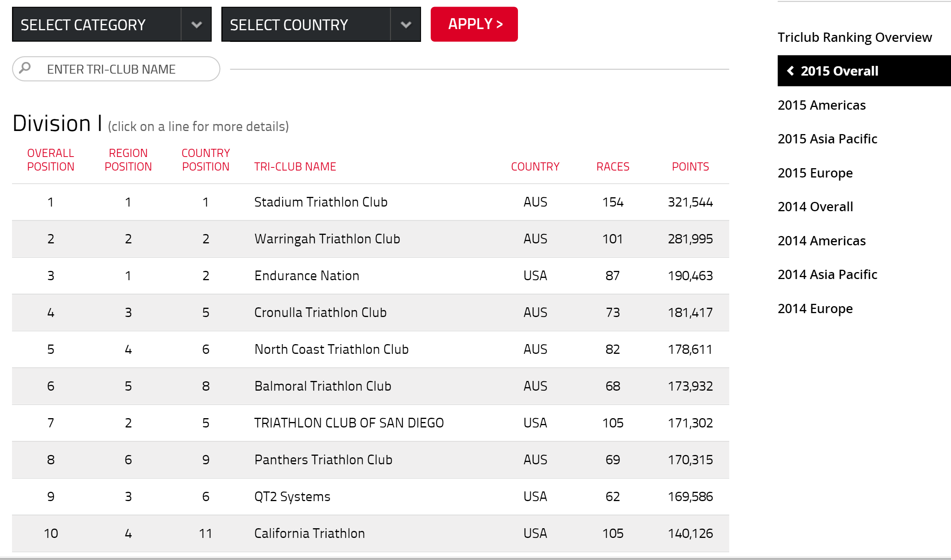Open the Select Category combo box
This screenshot has width=951, height=560.
pos(112,24)
